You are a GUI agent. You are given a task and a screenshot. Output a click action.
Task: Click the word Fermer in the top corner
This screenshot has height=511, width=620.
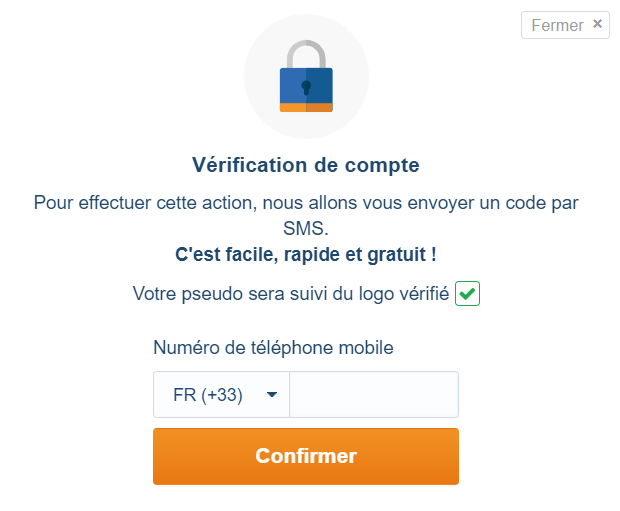coord(557,25)
